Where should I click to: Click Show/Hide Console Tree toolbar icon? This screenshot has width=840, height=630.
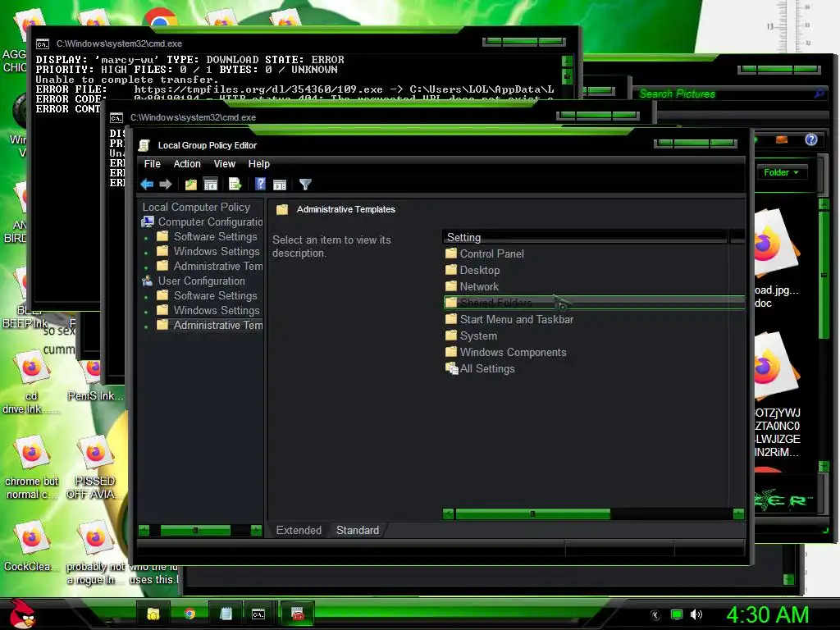point(211,185)
